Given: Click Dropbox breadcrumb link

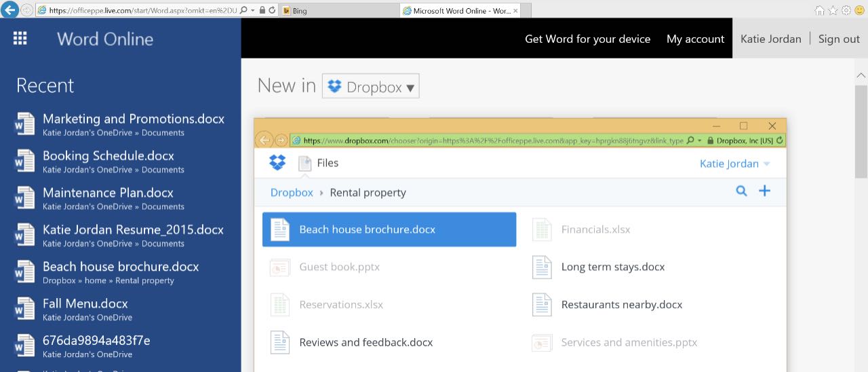Looking at the screenshot, I should pos(292,192).
